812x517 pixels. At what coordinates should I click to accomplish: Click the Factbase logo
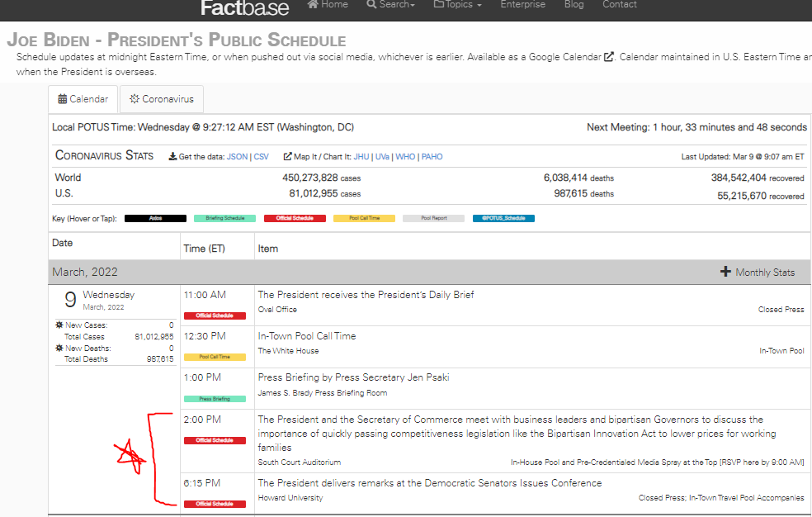[x=244, y=7]
